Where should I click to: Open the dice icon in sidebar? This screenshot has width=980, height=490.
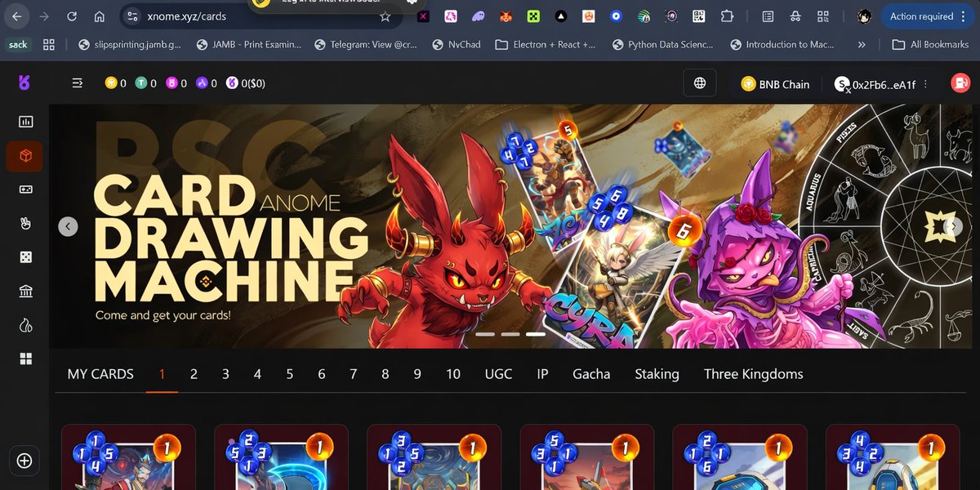(25, 257)
